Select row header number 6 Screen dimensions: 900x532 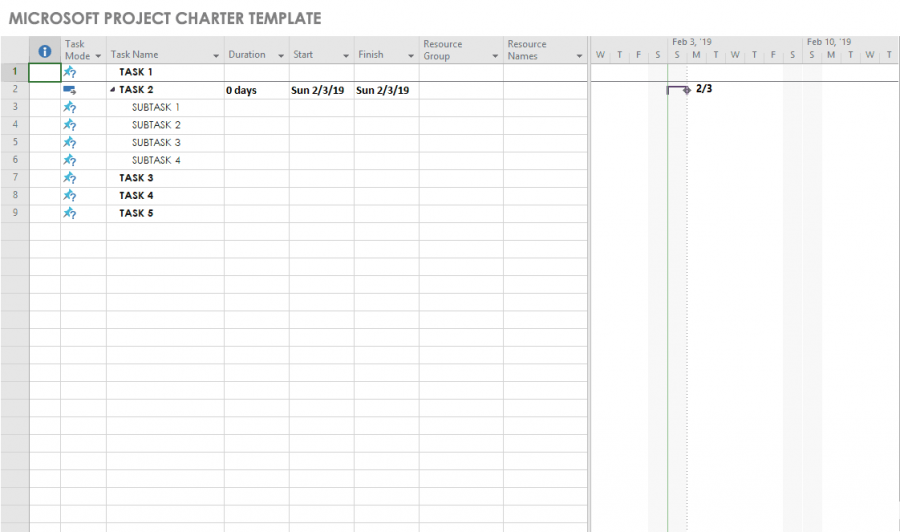(x=15, y=160)
